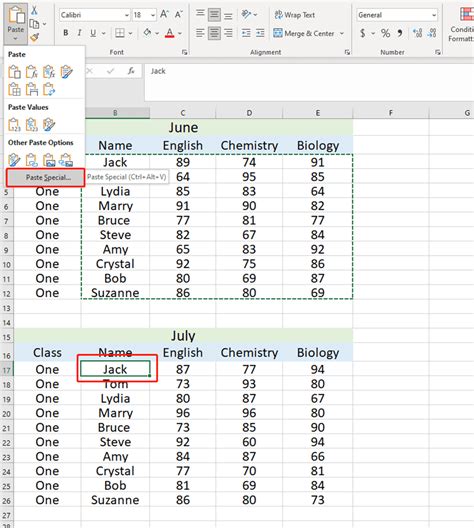The width and height of the screenshot is (474, 528).
Task: Click the Copy icon in the Clipboard group
Action: 34,24
